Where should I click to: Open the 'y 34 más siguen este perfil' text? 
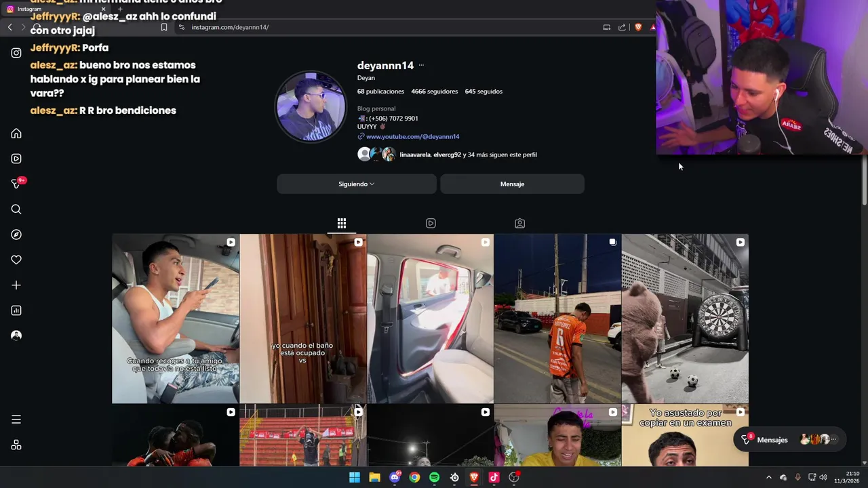(500, 155)
